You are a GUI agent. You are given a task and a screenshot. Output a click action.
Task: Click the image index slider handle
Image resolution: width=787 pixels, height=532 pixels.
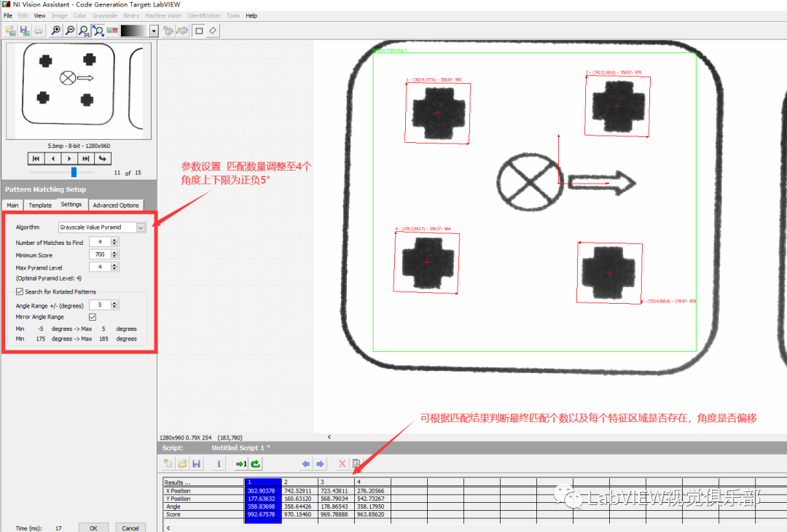74,172
